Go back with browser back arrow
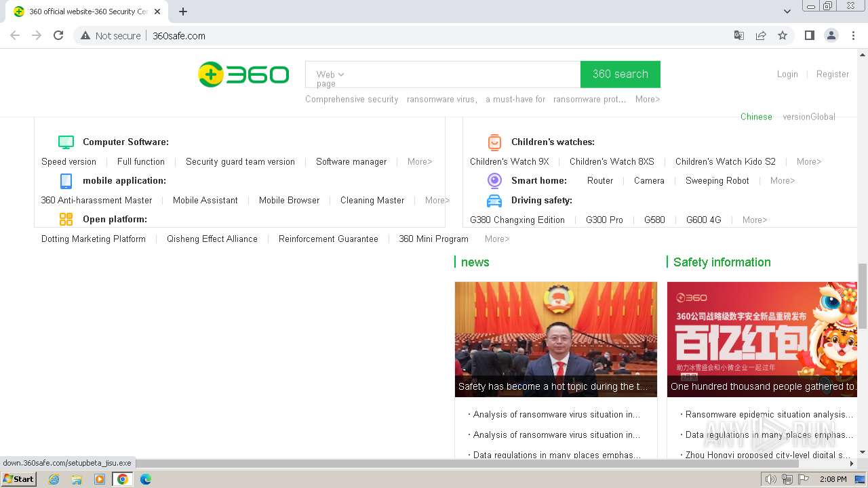The width and height of the screenshot is (868, 488). pos(15,35)
